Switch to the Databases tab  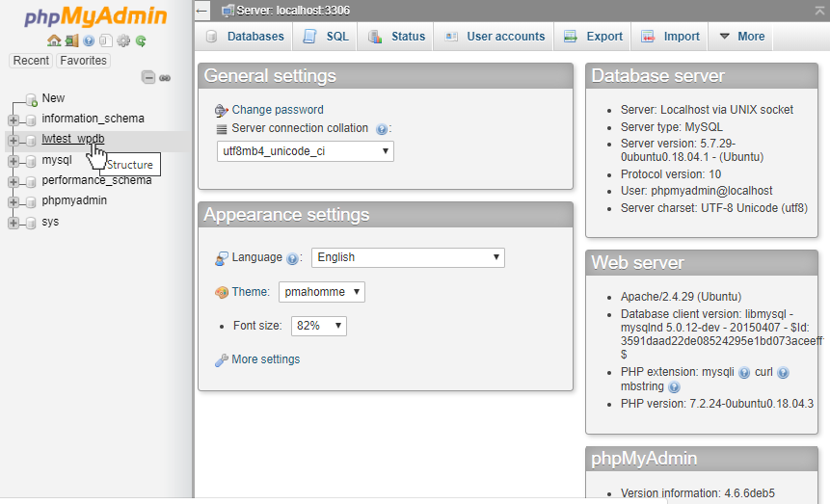click(245, 37)
